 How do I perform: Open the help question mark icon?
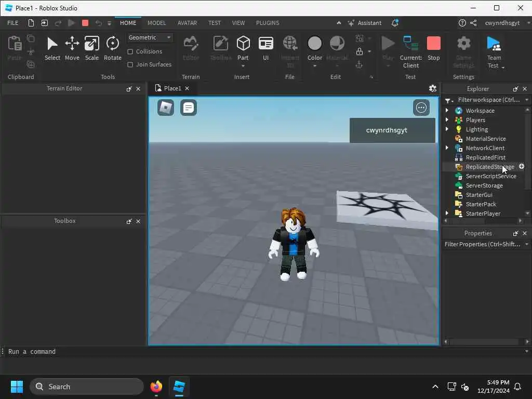click(x=462, y=23)
